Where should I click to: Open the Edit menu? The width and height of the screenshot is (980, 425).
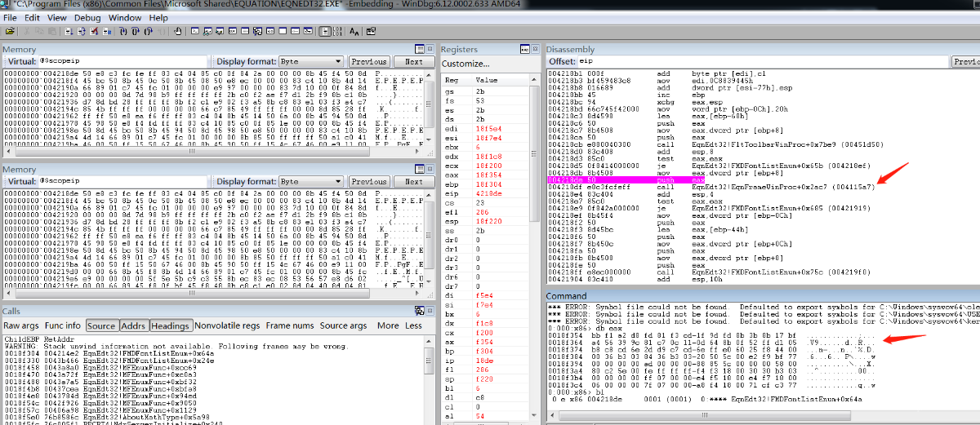(x=32, y=17)
